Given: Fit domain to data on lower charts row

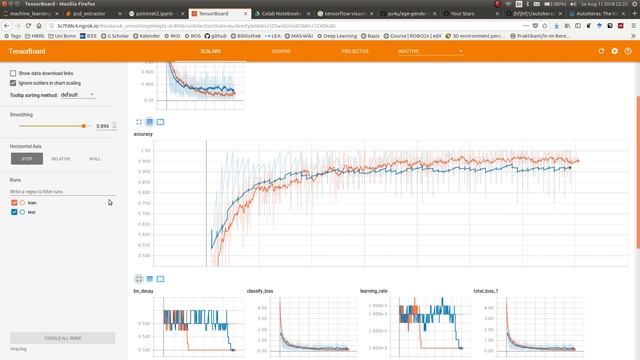Looking at the screenshot, I should pyautogui.click(x=160, y=279).
